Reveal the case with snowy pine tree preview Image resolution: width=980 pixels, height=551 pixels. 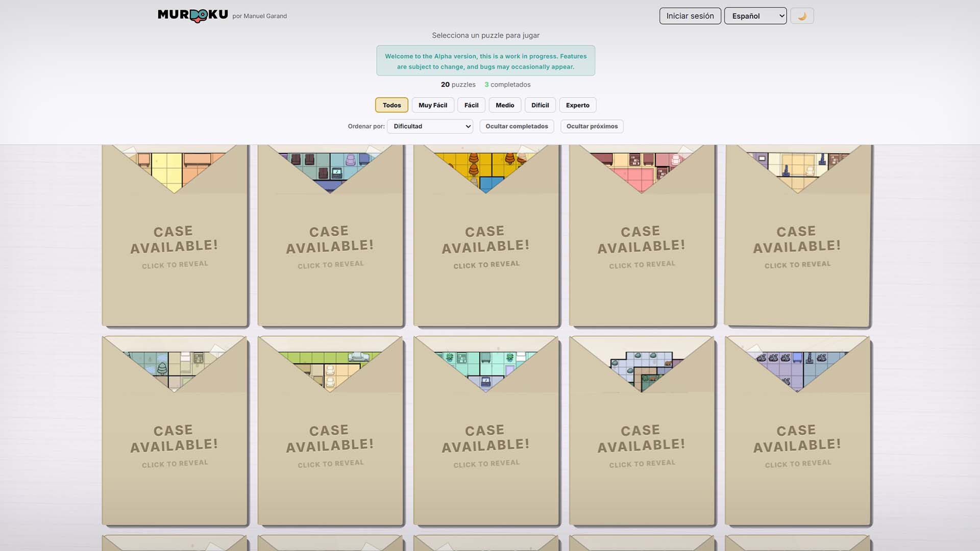point(175,431)
